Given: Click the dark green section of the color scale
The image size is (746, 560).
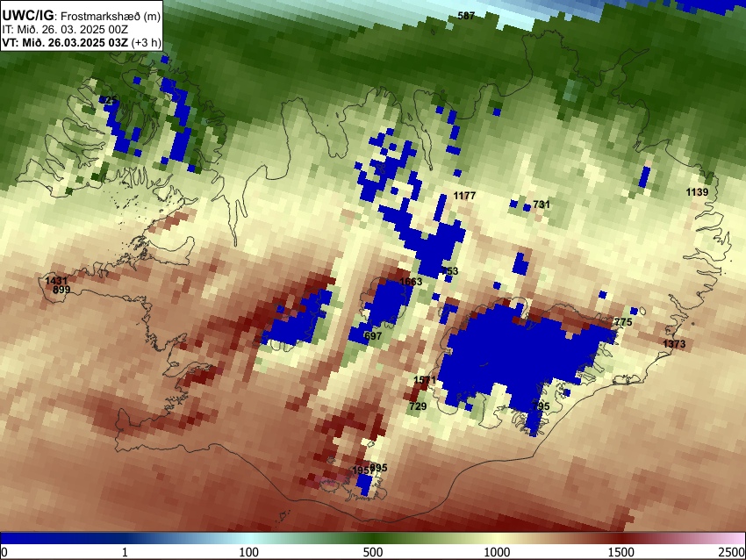Looking at the screenshot, I should 373,538.
